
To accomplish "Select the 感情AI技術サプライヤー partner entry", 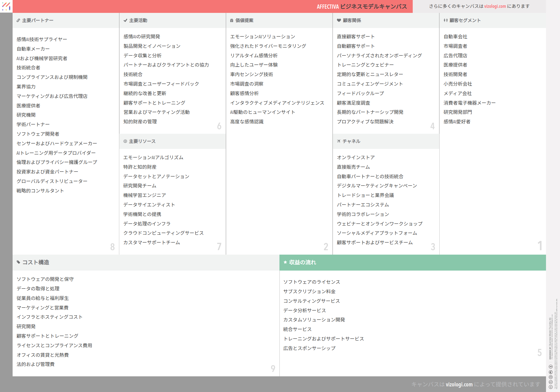I will click(x=42, y=39).
